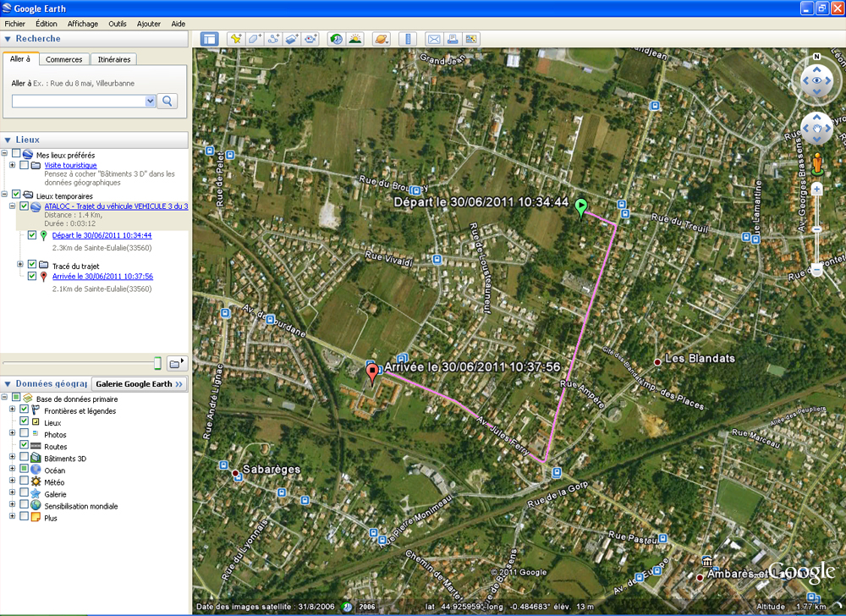Image resolution: width=846 pixels, height=616 pixels.
Task: Expand the Tracé du trajet folder
Action: click(x=20, y=264)
